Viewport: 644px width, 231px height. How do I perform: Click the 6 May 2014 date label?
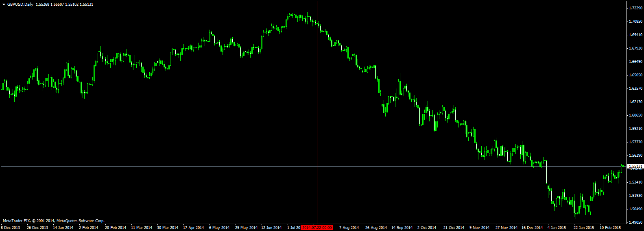point(219,228)
